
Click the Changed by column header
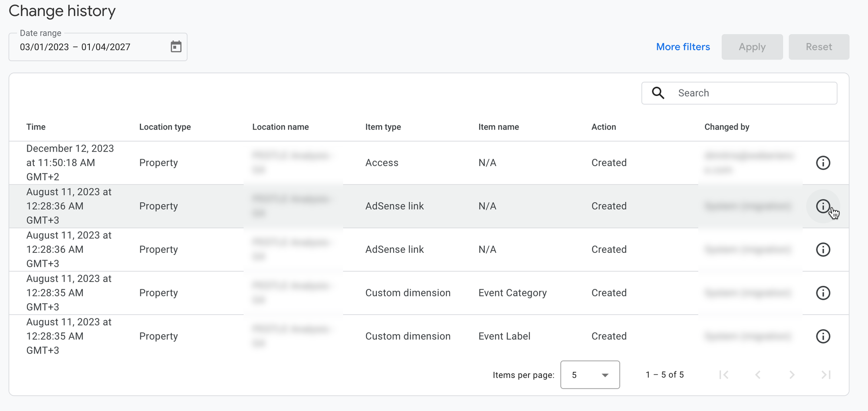[727, 127]
